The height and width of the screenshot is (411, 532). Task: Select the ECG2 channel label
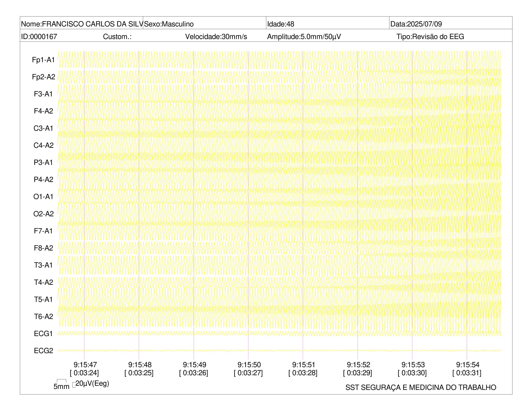43,351
